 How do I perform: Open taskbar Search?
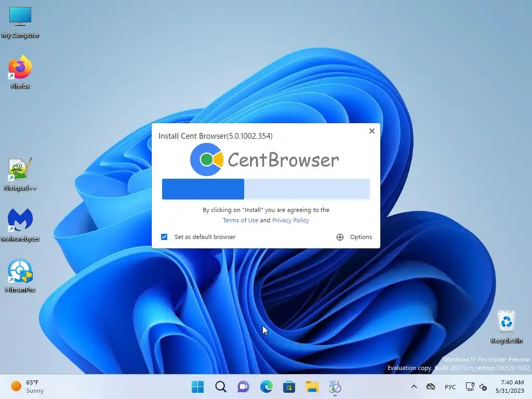[220, 387]
